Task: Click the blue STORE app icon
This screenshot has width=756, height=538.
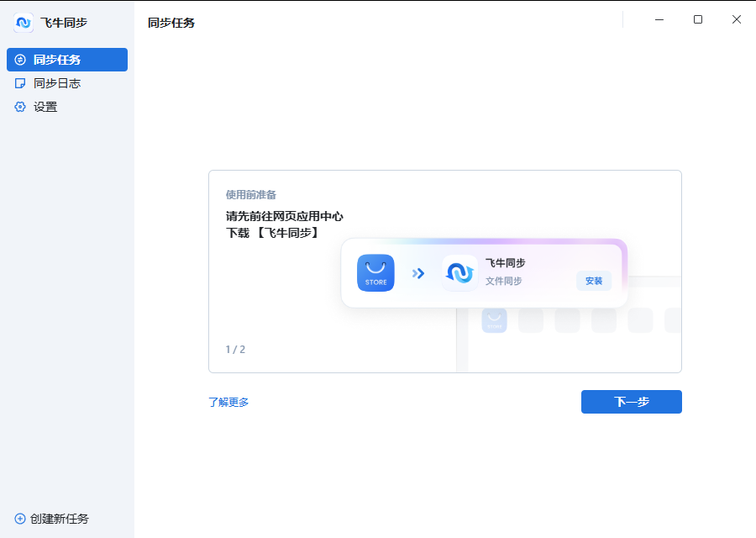Action: (x=375, y=273)
